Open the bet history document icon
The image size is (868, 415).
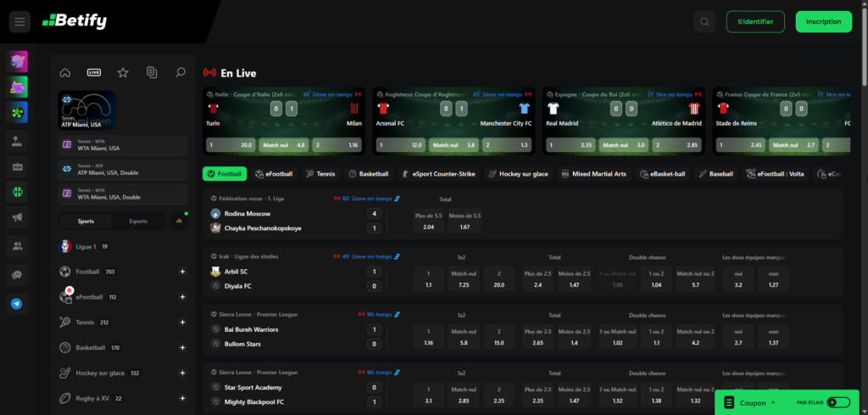click(151, 73)
